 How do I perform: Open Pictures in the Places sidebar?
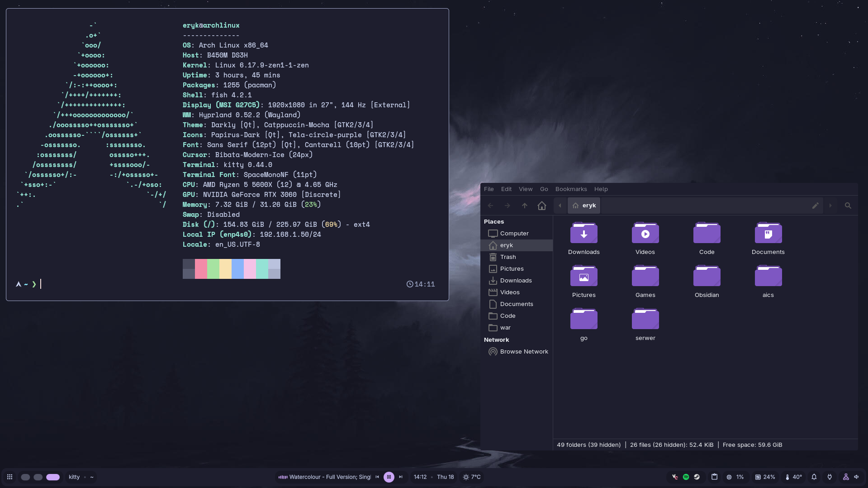[517, 269]
